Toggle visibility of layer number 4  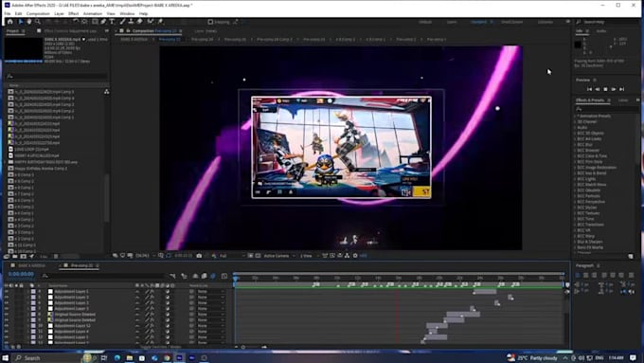coord(7,291)
